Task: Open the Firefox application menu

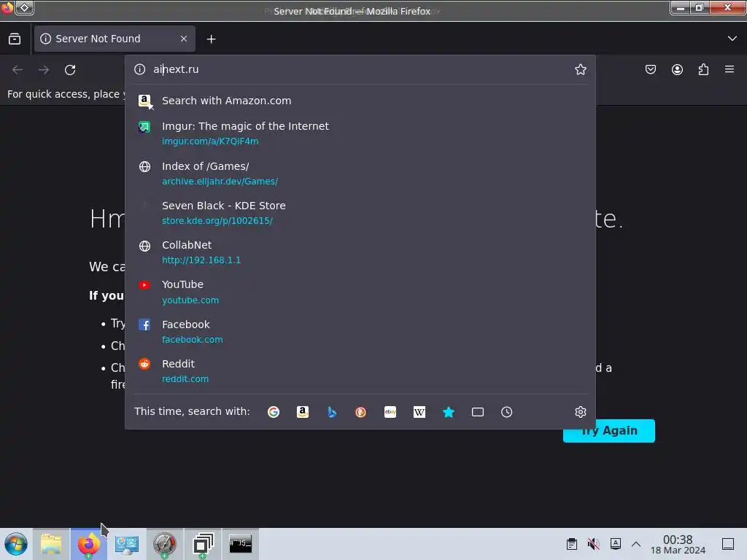Action: (x=729, y=69)
